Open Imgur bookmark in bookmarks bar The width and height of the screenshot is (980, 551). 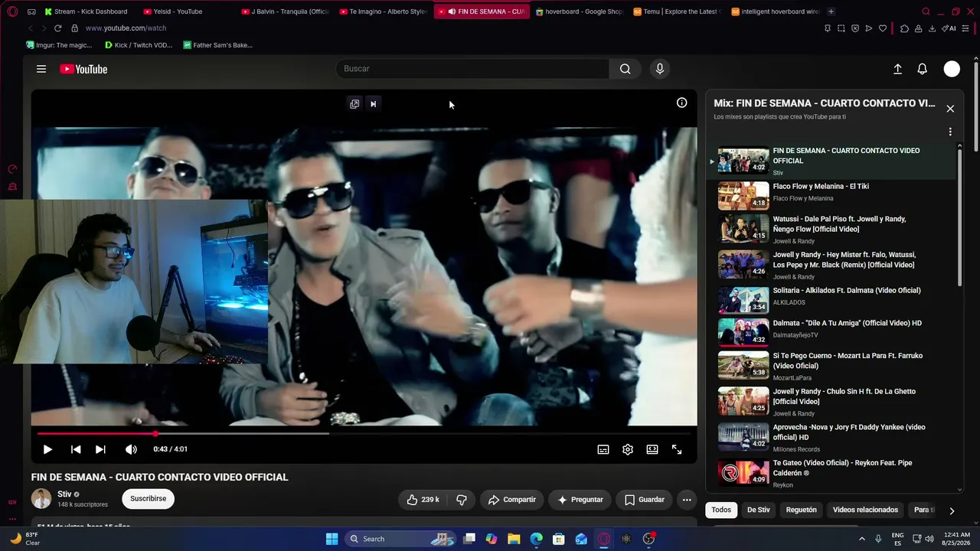59,45
